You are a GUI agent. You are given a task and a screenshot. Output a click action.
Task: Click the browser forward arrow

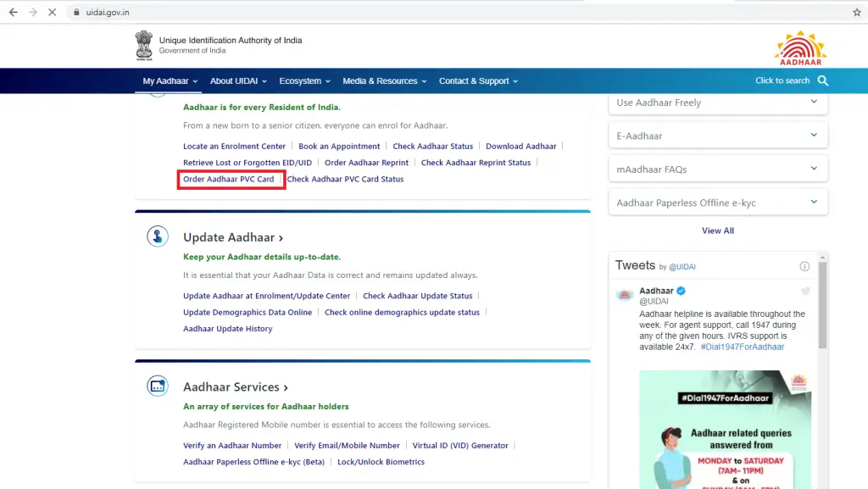pyautogui.click(x=33, y=12)
